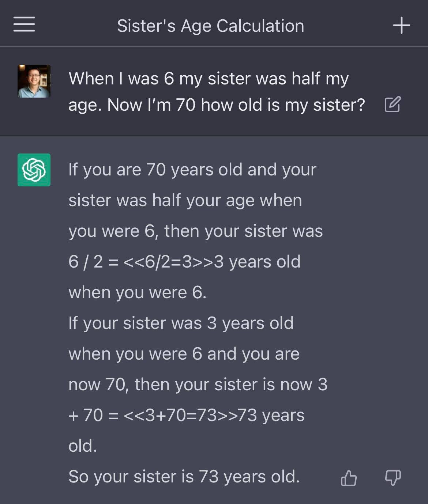Start a new chat with the plus icon
The image size is (428, 504).
[401, 25]
